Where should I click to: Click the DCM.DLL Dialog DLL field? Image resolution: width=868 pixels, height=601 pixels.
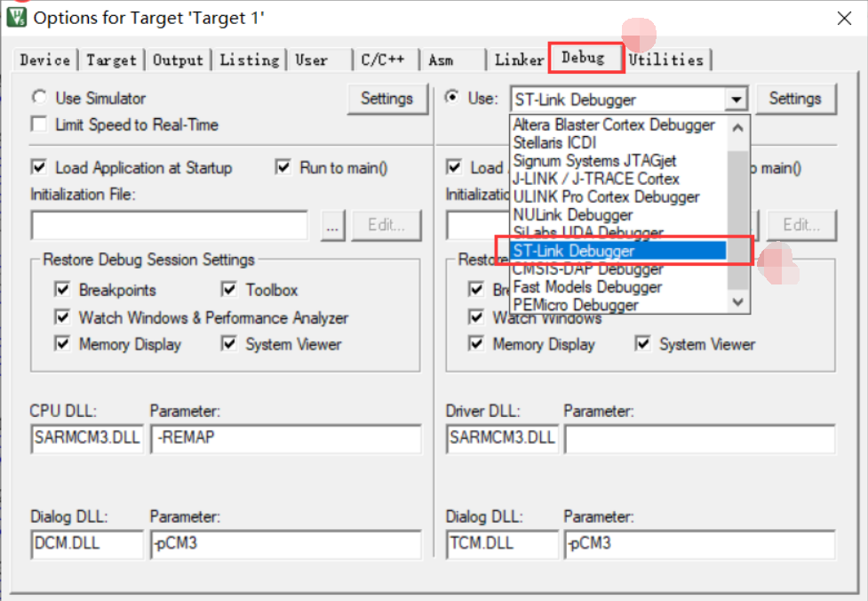click(x=87, y=544)
